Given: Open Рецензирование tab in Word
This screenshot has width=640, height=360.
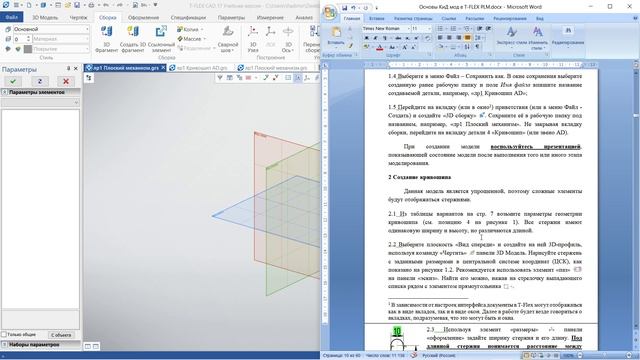Looking at the screenshot, I should point(509,18).
